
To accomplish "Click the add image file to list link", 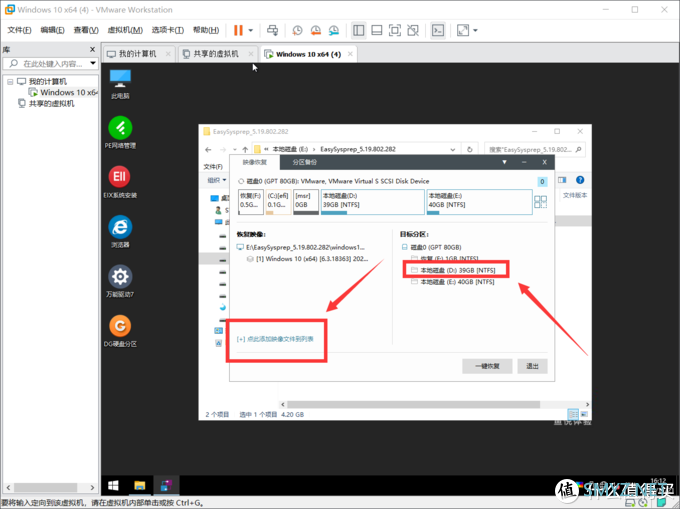I will pos(275,339).
